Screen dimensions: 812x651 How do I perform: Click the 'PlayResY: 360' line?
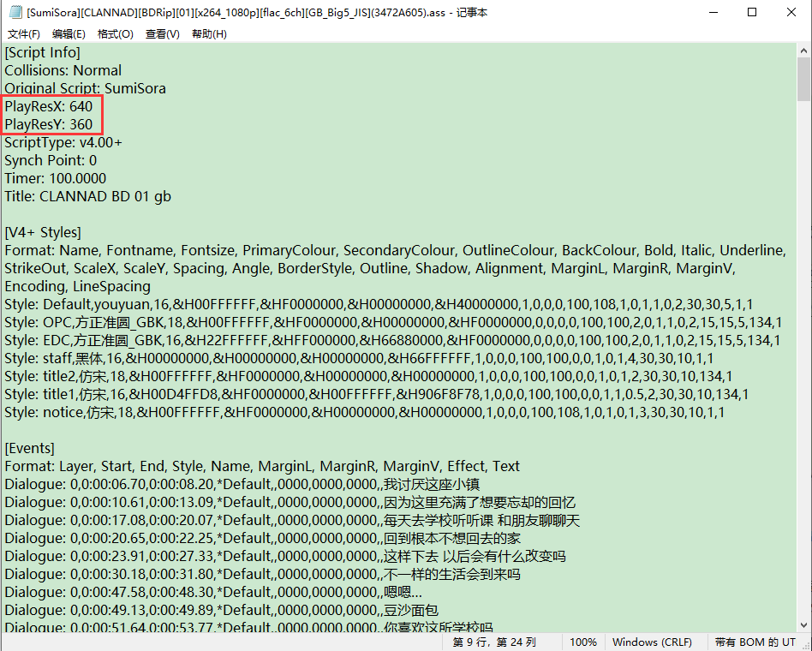click(x=49, y=124)
